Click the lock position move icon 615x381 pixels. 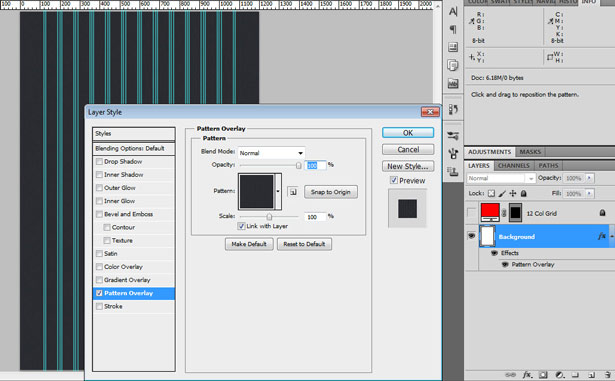[x=513, y=193]
